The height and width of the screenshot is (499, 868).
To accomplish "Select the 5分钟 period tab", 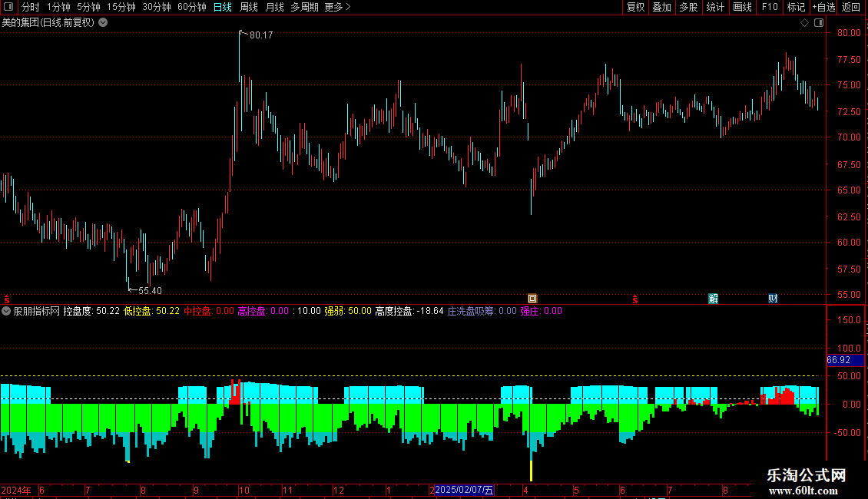I will point(88,7).
